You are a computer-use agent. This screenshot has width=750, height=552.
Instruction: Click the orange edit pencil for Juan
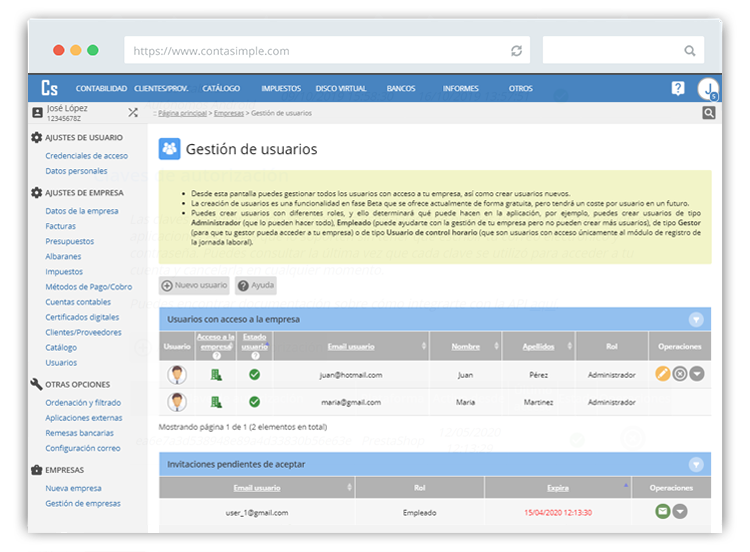662,373
